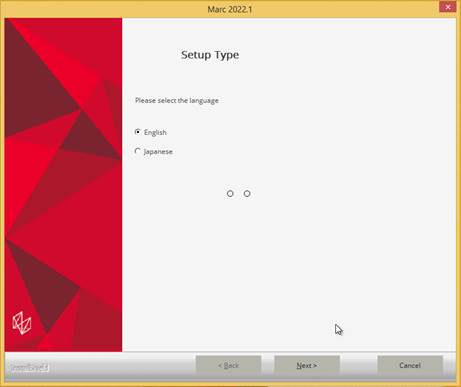Click the Hexagon logo on the red banner

[22, 323]
